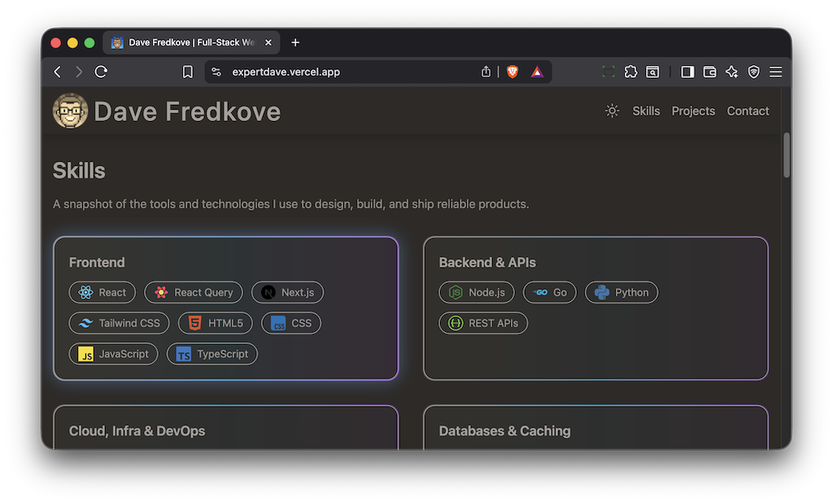Image resolution: width=833 pixels, height=504 pixels.
Task: Click the CSS skill badge
Action: pyautogui.click(x=291, y=323)
